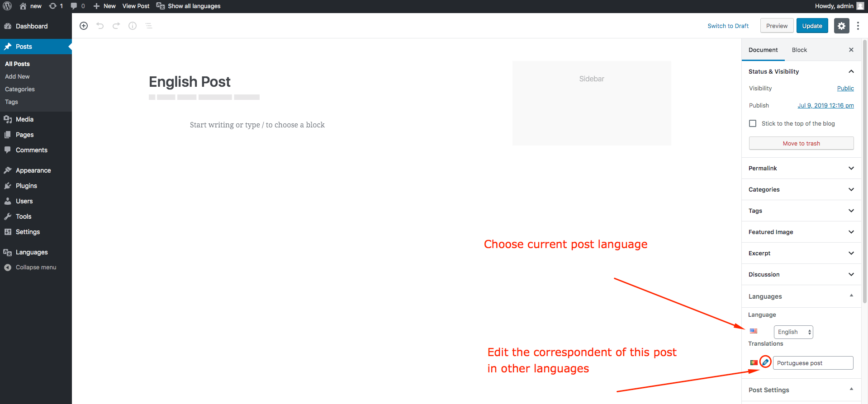Click the Redo arrow icon
Image resolution: width=868 pixels, height=404 pixels.
[x=116, y=26]
